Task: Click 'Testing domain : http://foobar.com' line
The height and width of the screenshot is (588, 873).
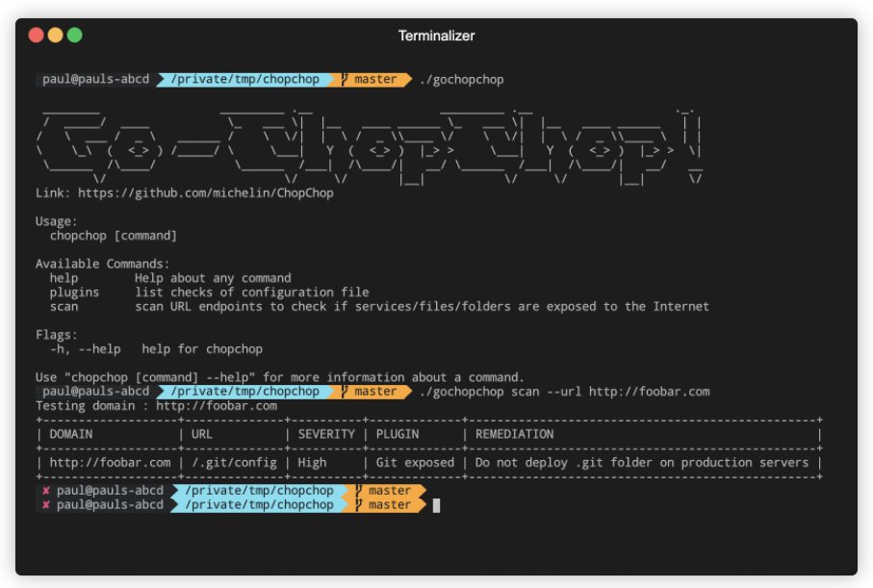Action: [x=156, y=406]
